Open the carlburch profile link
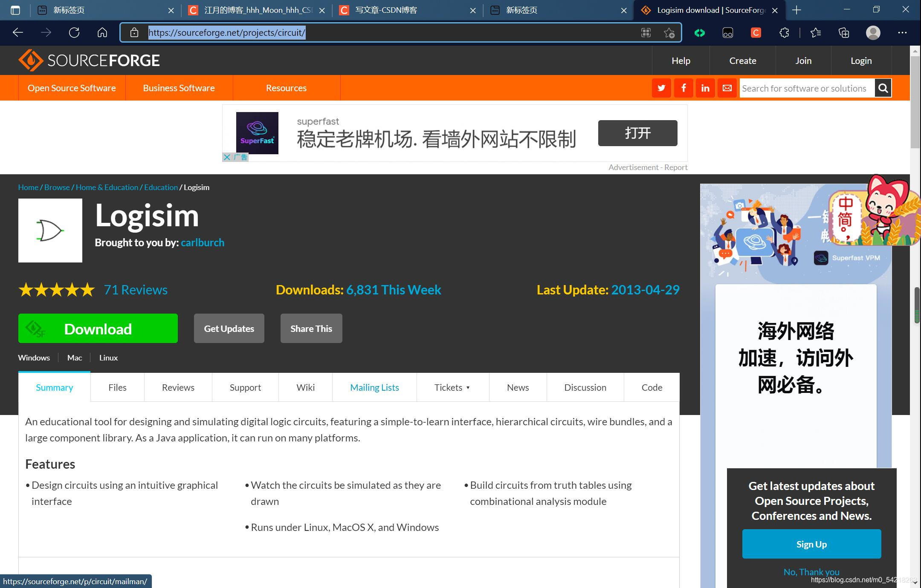 point(203,242)
